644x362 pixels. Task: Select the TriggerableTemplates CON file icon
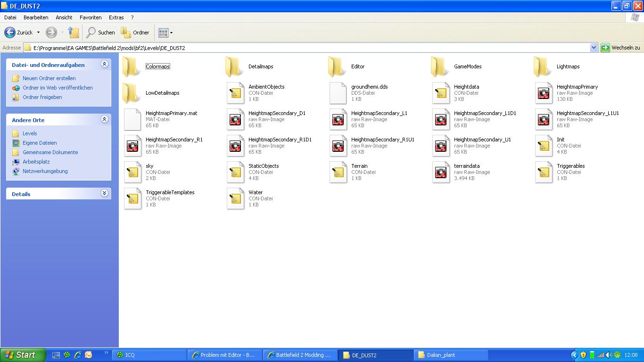point(132,198)
